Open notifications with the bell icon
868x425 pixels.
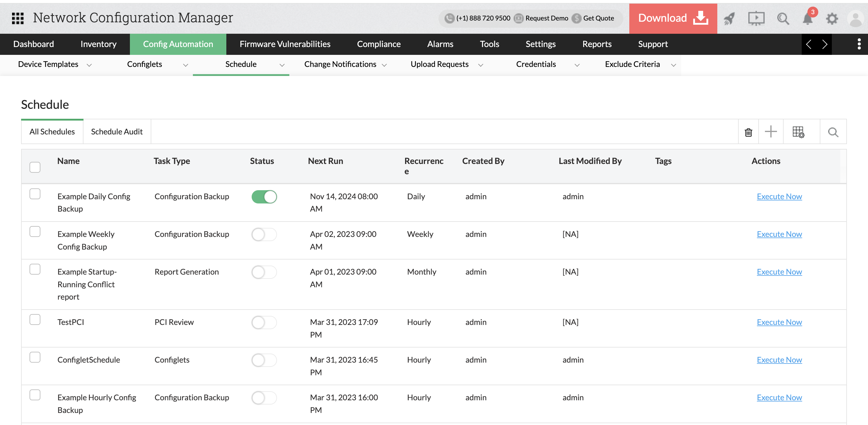pos(807,19)
